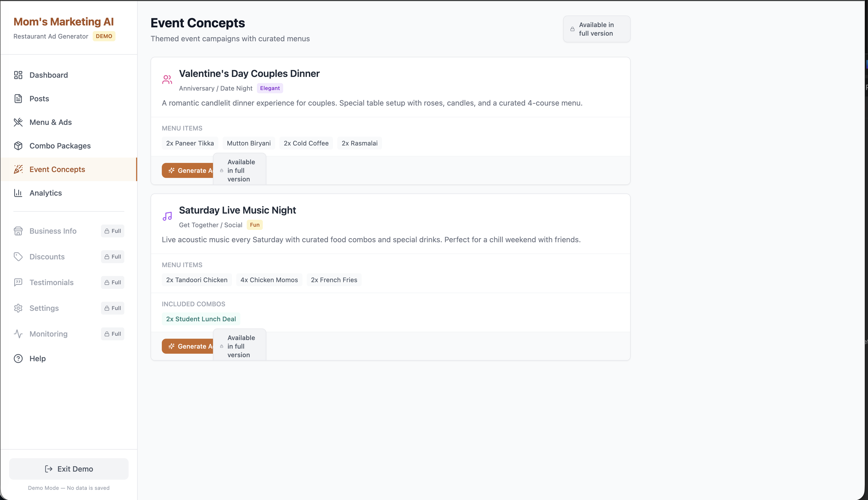Click the Full lock badge beside Testimonials
Screen dimensions: 868x500
tap(113, 283)
